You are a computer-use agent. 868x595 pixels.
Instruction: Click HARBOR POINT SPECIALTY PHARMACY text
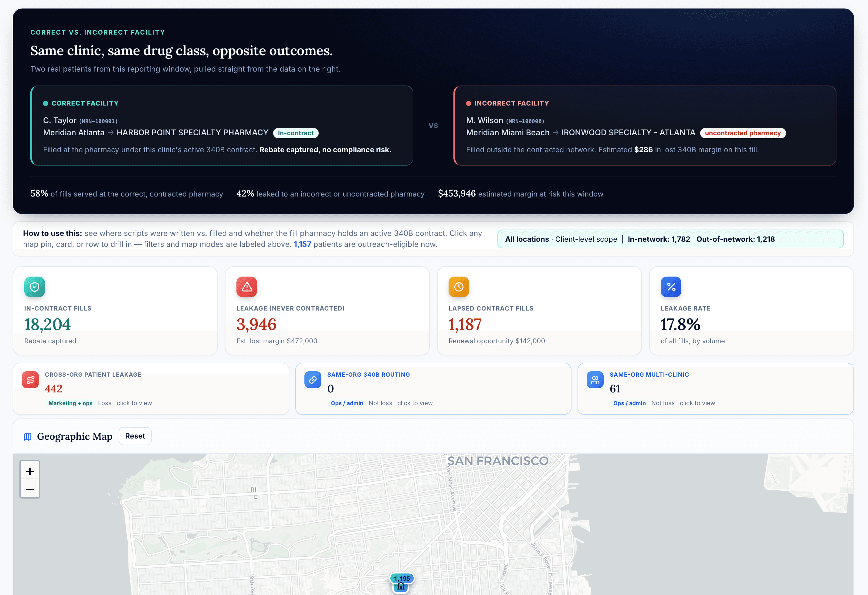point(192,133)
